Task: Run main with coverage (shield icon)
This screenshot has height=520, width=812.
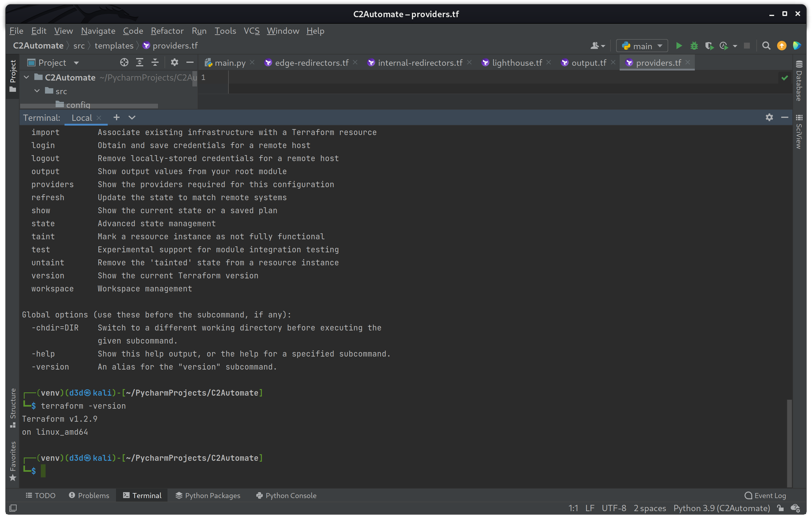Action: (x=709, y=46)
